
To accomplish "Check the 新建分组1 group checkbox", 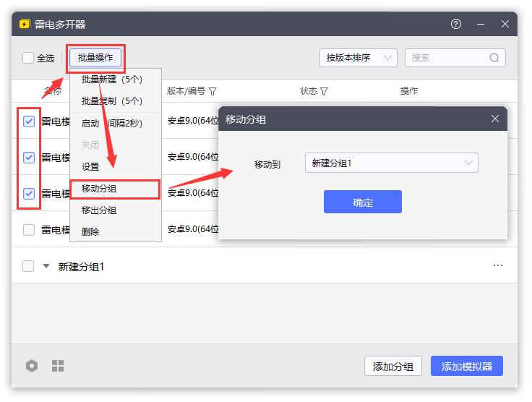I will click(27, 266).
